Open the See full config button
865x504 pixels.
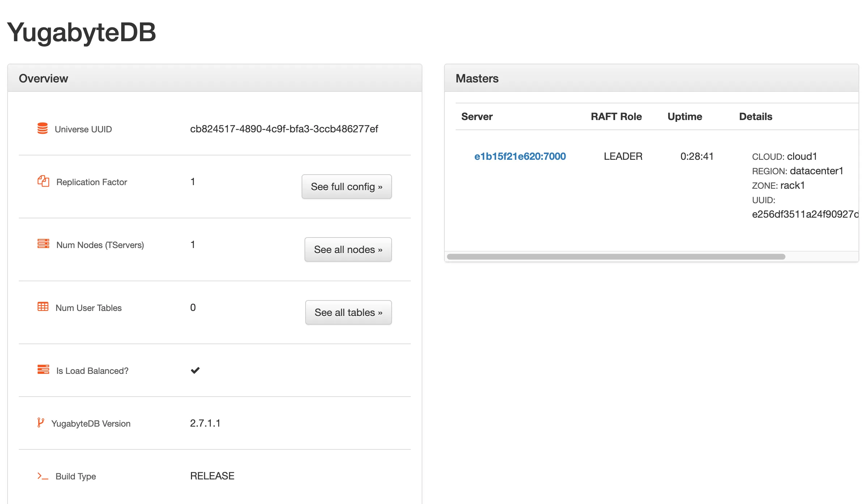pyautogui.click(x=346, y=187)
